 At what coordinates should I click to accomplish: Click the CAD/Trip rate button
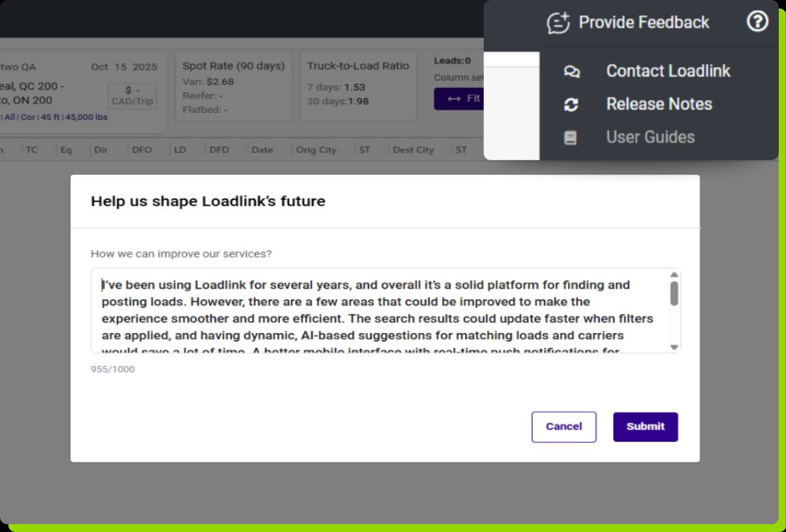(132, 96)
